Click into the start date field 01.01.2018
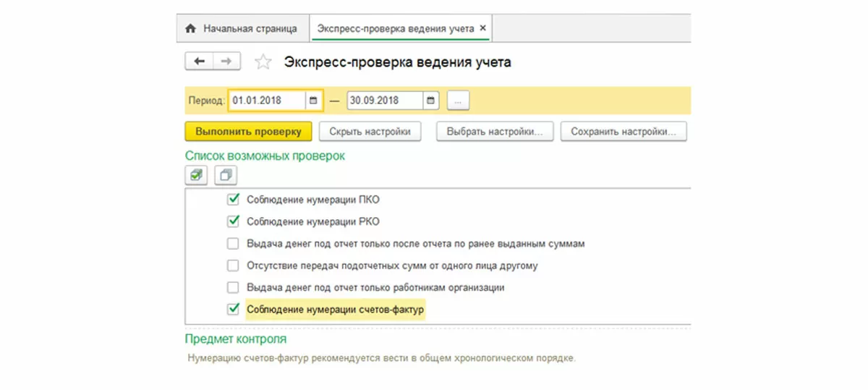 click(266, 101)
